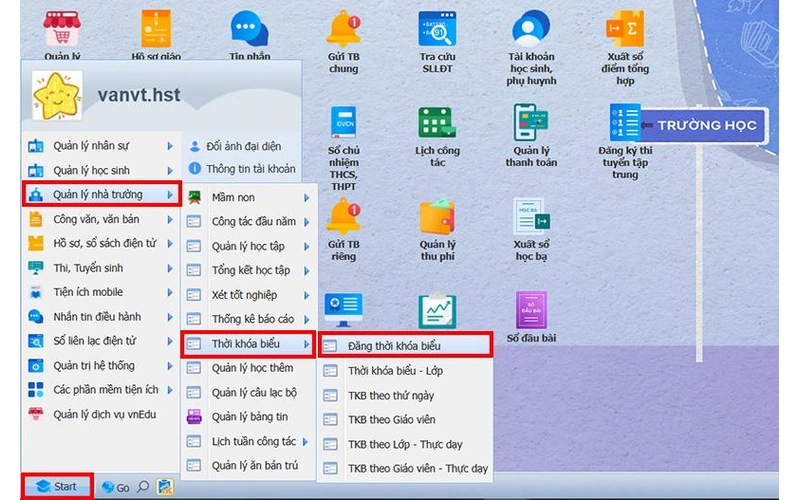The width and height of the screenshot is (800, 500).
Task: Open the Hồ sơ giáo orange document icon
Action: (x=156, y=30)
